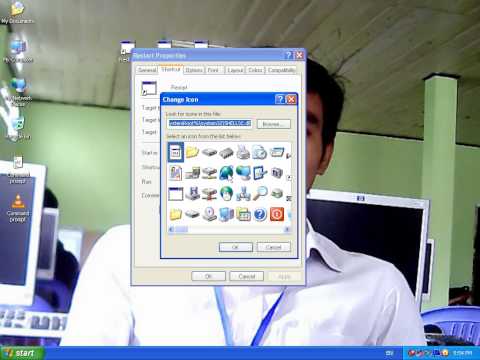
Task: Pick the open yellow folder icon
Action: [192, 152]
